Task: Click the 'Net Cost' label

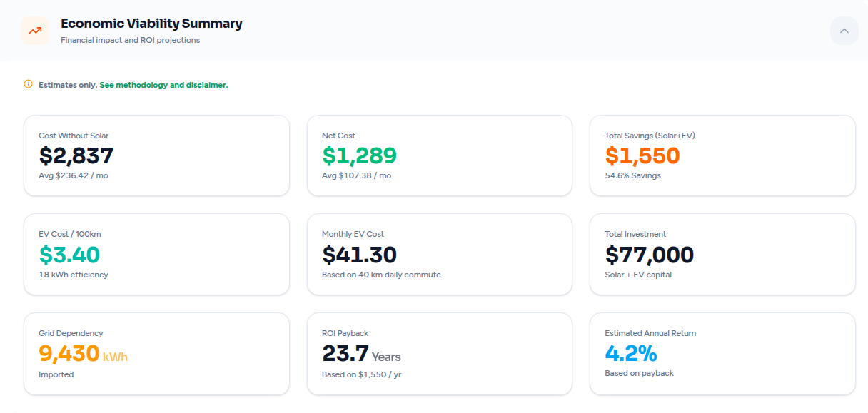Action: [x=338, y=136]
